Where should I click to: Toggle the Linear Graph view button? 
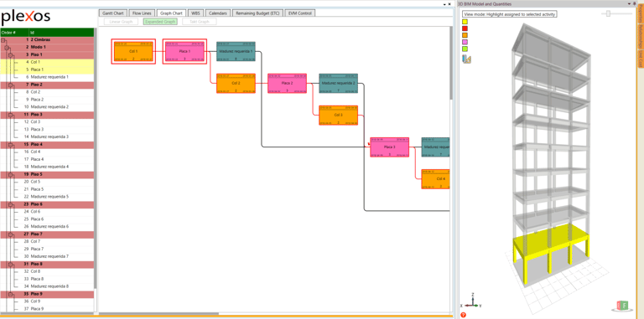coord(121,21)
